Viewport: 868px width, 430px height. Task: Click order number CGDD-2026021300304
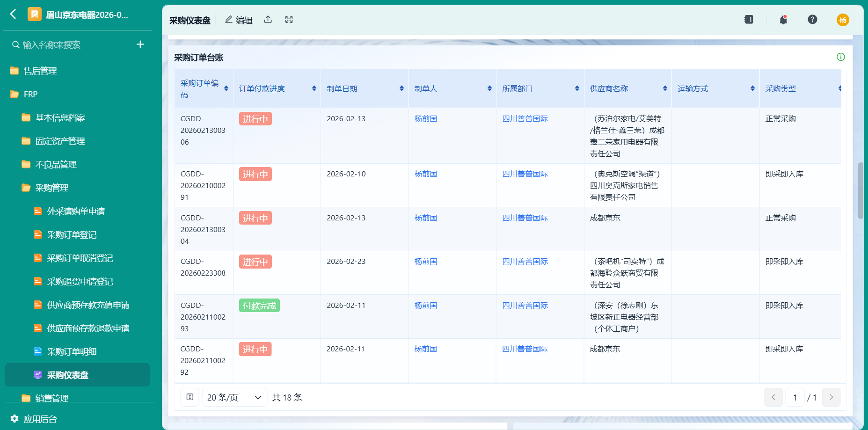pyautogui.click(x=203, y=229)
